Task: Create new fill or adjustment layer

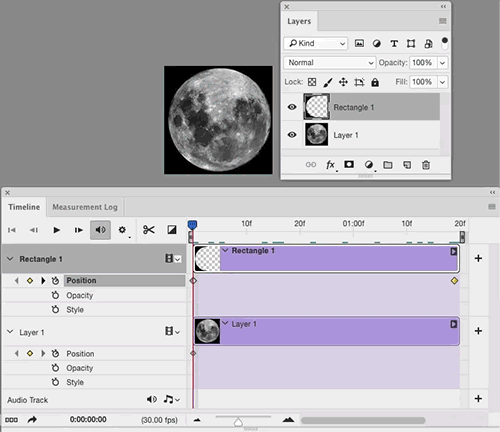Action: point(369,165)
